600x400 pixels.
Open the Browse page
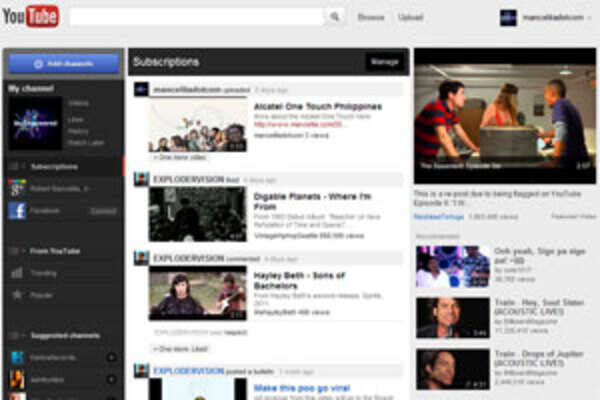(371, 17)
